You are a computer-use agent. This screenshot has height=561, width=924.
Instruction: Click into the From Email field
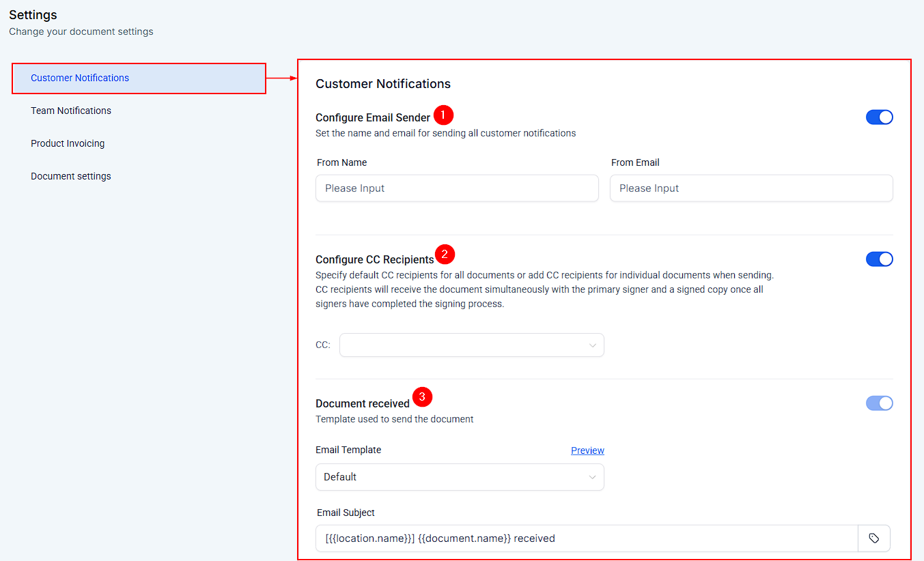[x=751, y=188]
